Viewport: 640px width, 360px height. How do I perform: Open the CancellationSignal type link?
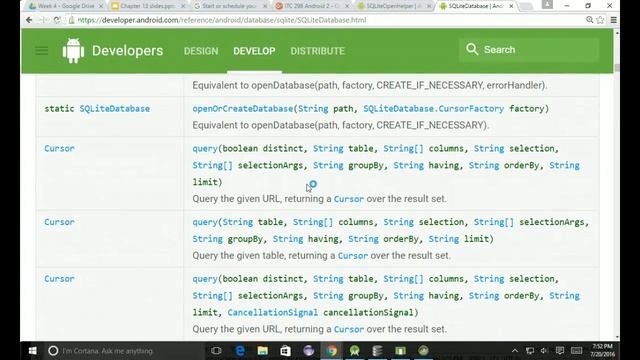[273, 313]
